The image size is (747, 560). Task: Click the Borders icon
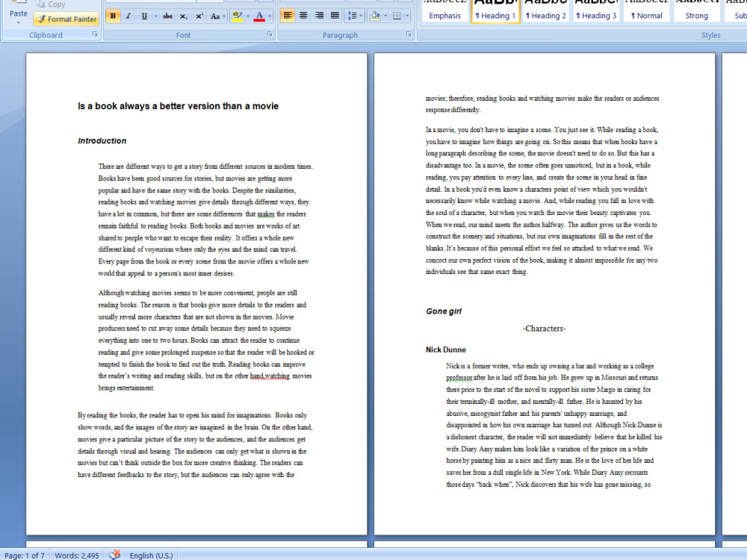pyautogui.click(x=397, y=16)
